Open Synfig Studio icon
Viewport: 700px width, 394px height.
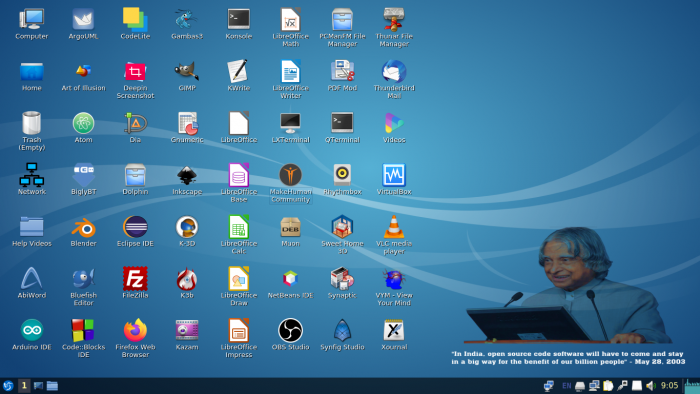(342, 330)
